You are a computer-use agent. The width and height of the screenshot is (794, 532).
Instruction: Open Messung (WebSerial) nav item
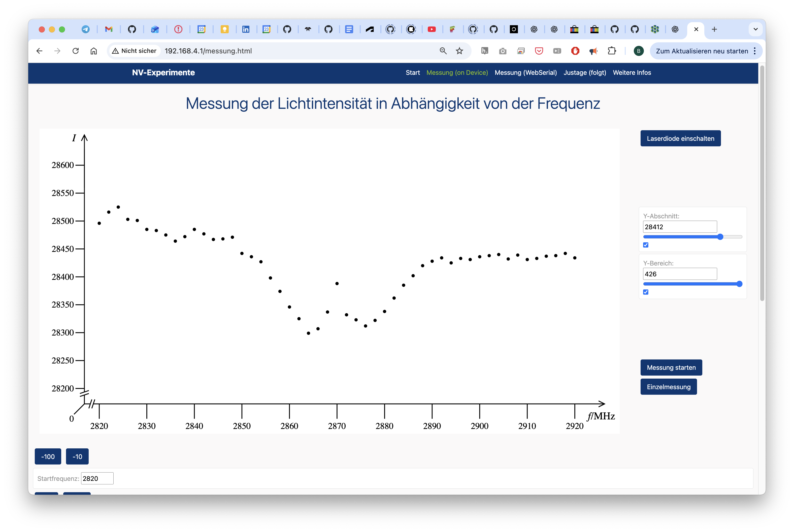click(526, 73)
